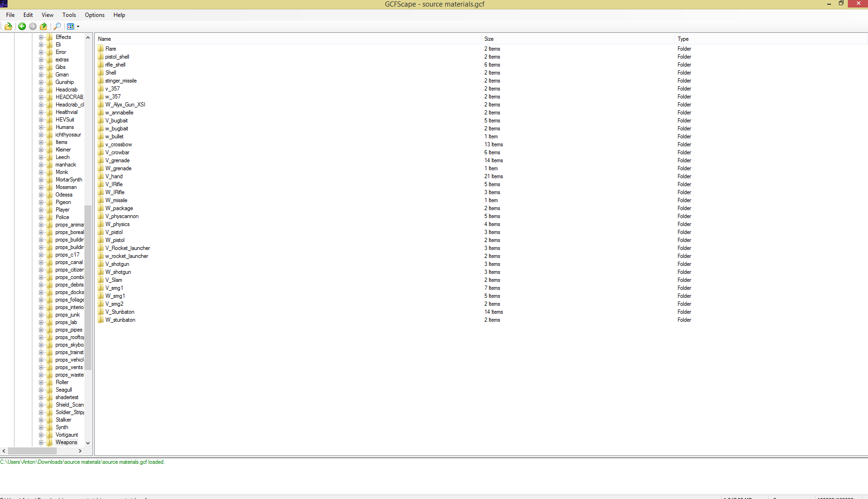Open Search with the magnifier icon
Screen dimensions: 868x499
pos(57,26)
